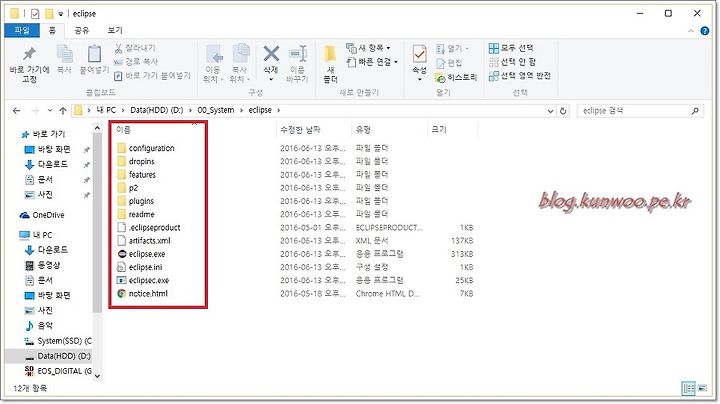
Task: Click the Forward navigation arrow
Action: [x=35, y=111]
